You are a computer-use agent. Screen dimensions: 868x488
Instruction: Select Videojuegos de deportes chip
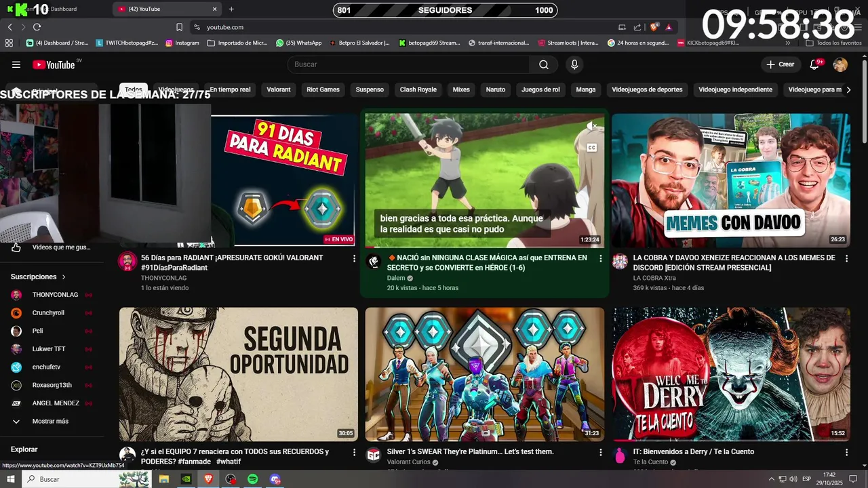coord(647,89)
